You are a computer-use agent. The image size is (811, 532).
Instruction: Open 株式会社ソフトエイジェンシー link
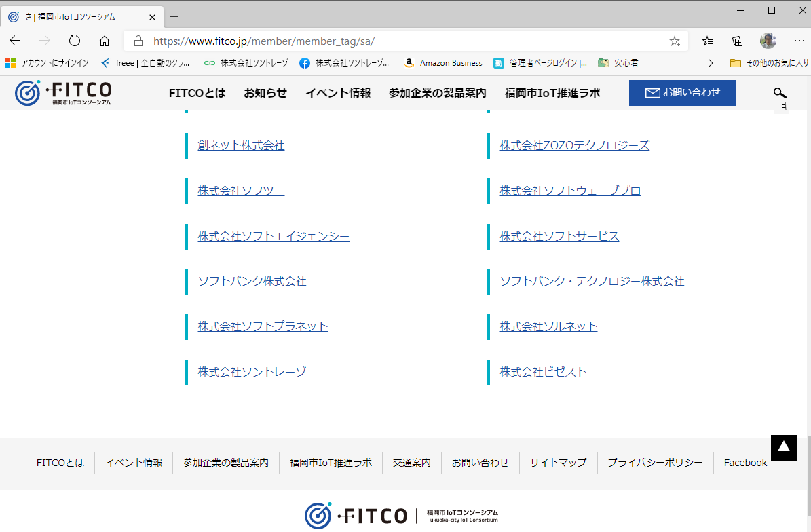coord(274,236)
